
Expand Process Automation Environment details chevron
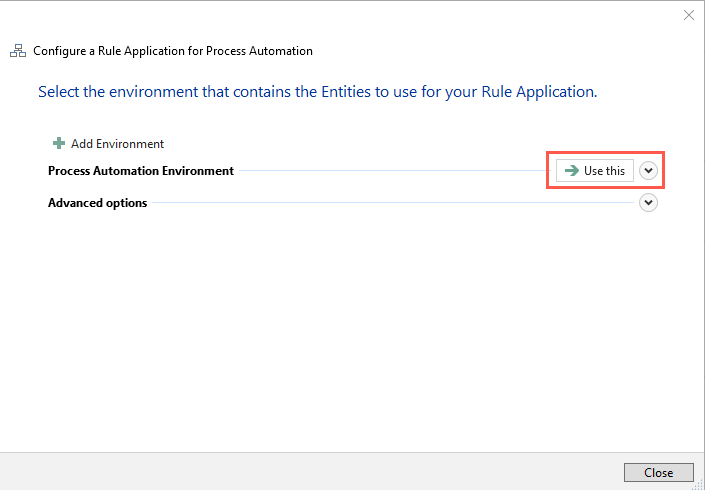point(649,171)
